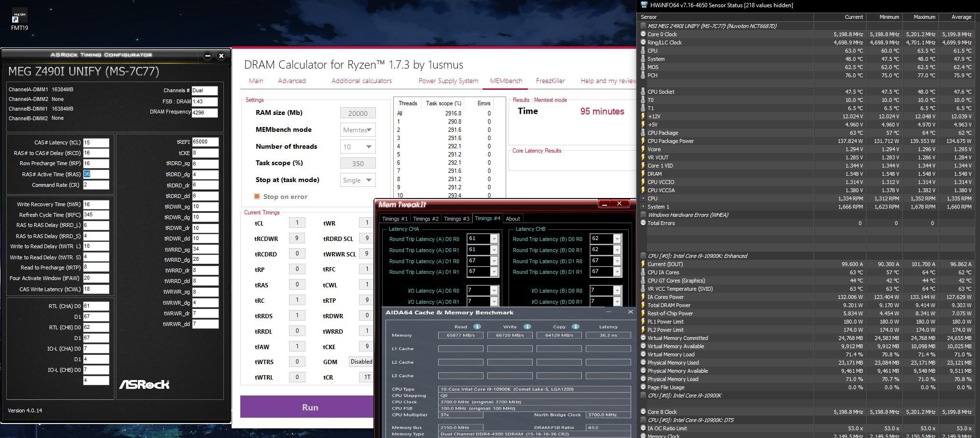Image resolution: width=980 pixels, height=438 pixels.
Task: Click the Core 0 Clock sensor icon
Action: tap(643, 34)
